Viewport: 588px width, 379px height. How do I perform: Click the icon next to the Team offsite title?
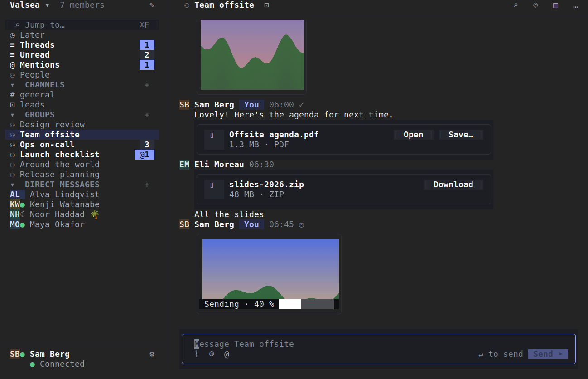tap(266, 5)
